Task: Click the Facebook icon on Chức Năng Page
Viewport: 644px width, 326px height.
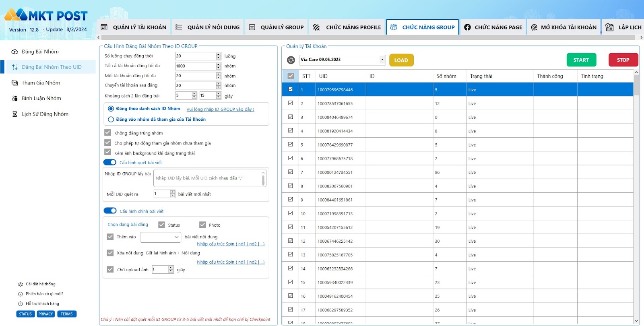Action: click(467, 27)
